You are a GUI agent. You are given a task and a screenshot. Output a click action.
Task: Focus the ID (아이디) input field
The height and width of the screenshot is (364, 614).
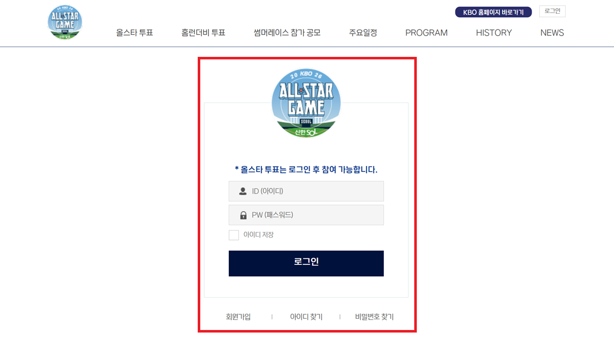click(306, 191)
